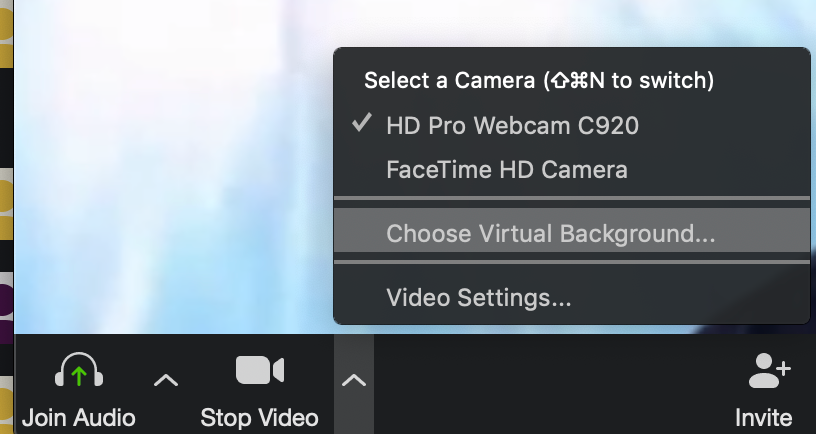Expand audio options arrow next to Join Audio
The height and width of the screenshot is (434, 816).
pos(166,380)
